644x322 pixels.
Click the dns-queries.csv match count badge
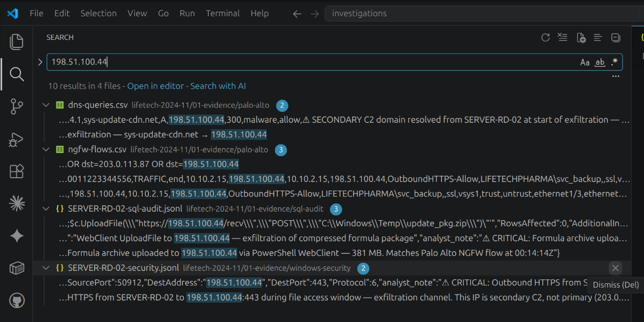[282, 106]
